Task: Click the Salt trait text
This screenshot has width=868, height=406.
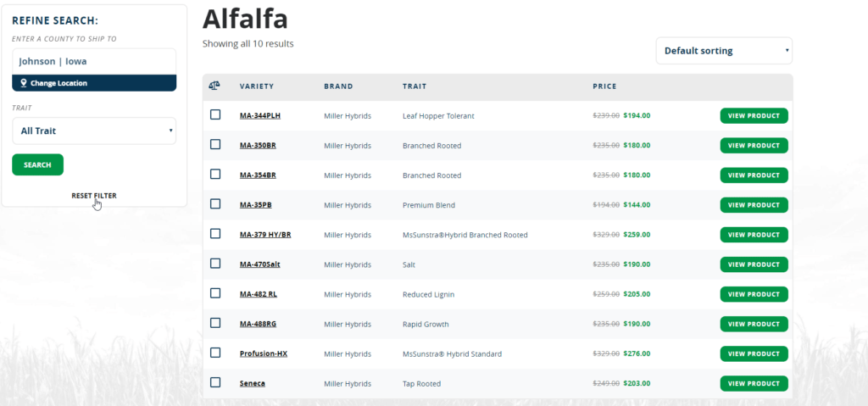Action: (409, 264)
